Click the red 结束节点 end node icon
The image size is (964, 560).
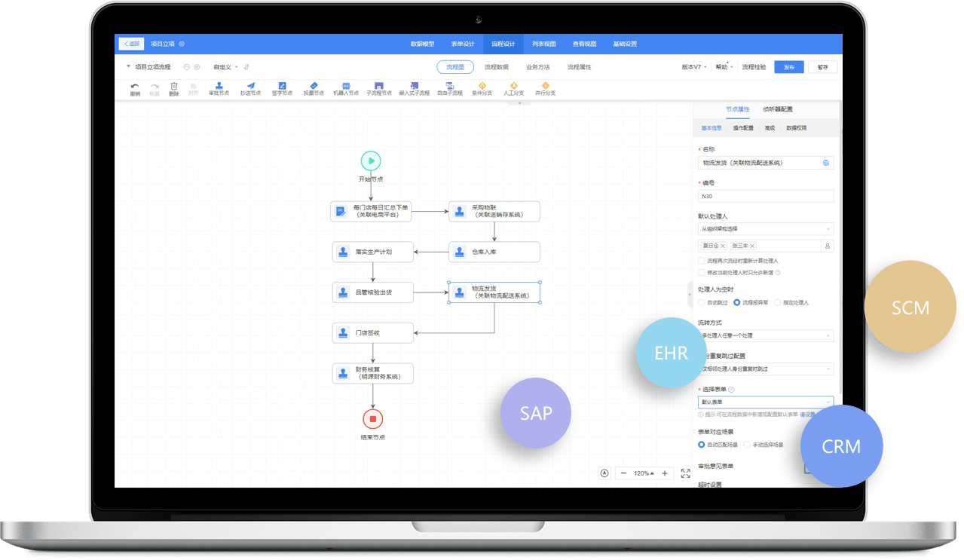(x=372, y=419)
